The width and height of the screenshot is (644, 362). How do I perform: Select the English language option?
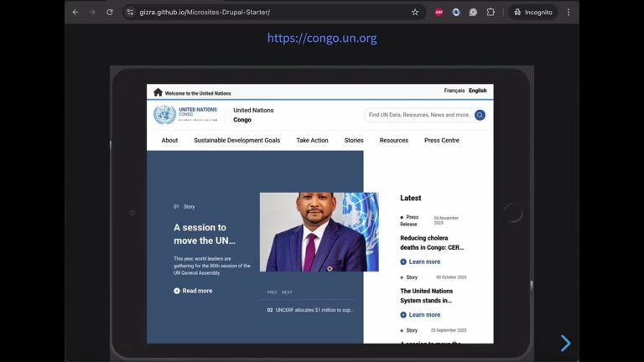pyautogui.click(x=478, y=90)
